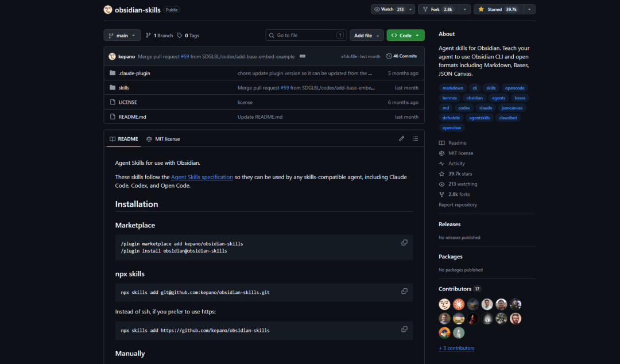Open the Add file dropdown
Screen dimensions: 620x364
pyautogui.click(x=366, y=35)
